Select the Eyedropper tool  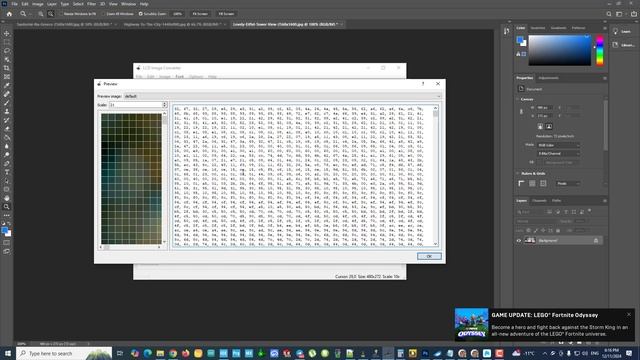click(x=7, y=85)
